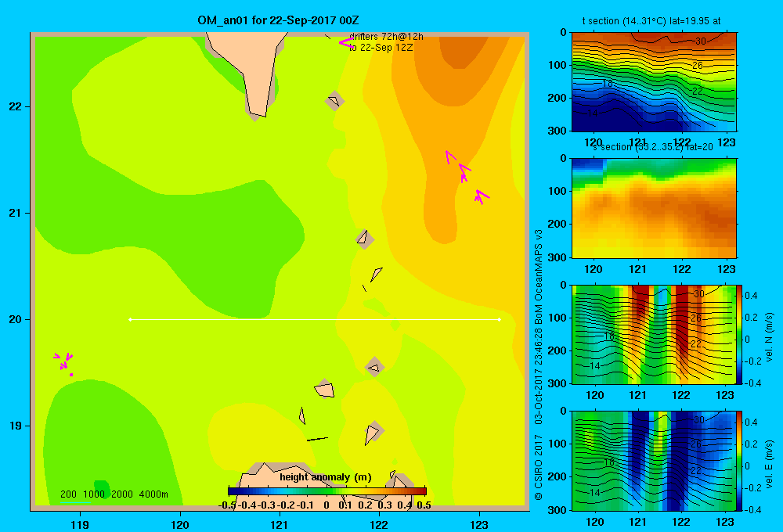
Task: Select the height anomaly (m) colorbar
Action: pos(327,491)
